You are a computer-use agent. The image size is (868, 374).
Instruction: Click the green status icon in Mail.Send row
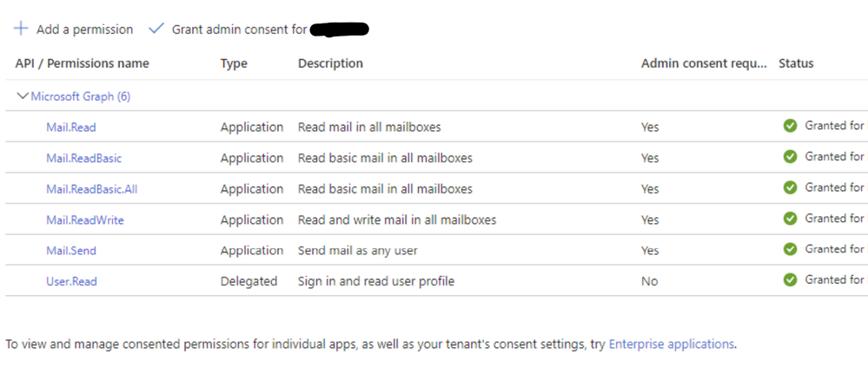(790, 249)
